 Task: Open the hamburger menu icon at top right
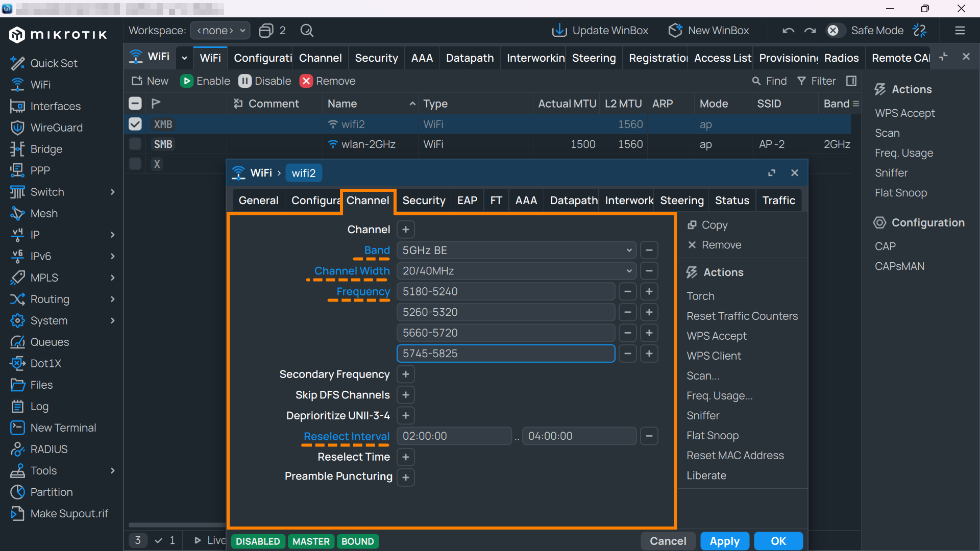[960, 31]
